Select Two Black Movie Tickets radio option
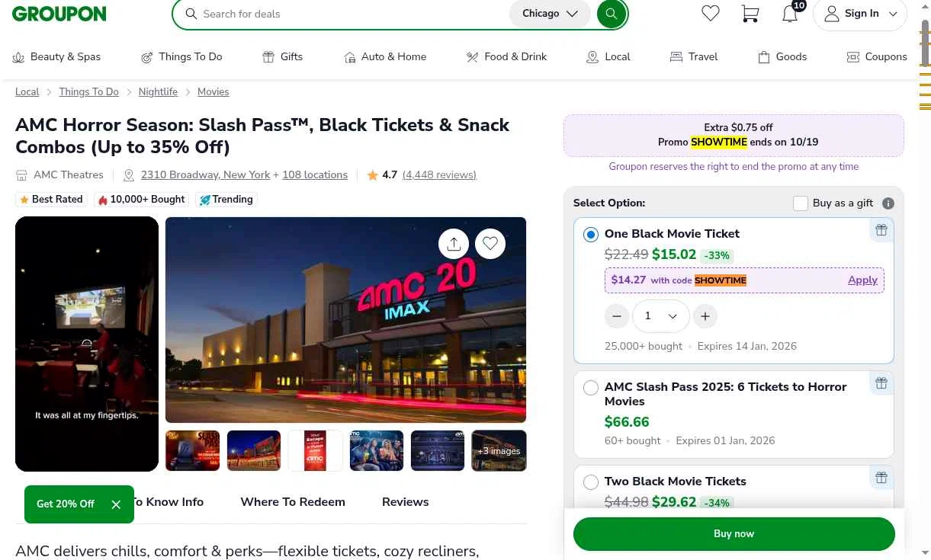The height and width of the screenshot is (560, 931). coord(591,482)
